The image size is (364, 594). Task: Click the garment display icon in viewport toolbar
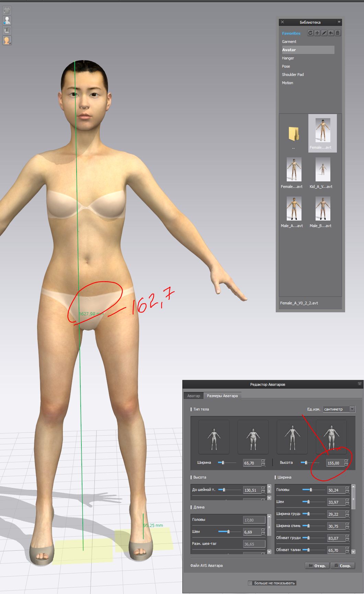point(7,10)
